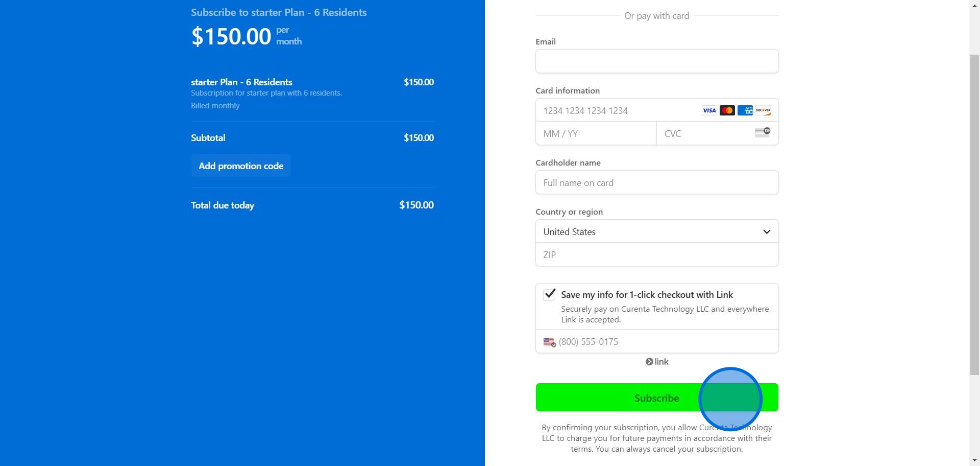The image size is (980, 466).
Task: Click 'Subscribe to starter Plan - 6 Residents' heading
Action: point(279,12)
